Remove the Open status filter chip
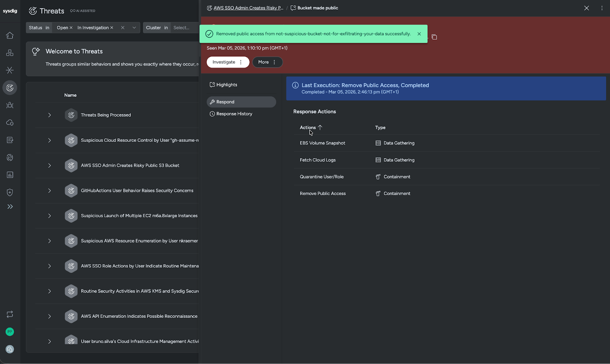The width and height of the screenshot is (610, 364). [71, 28]
